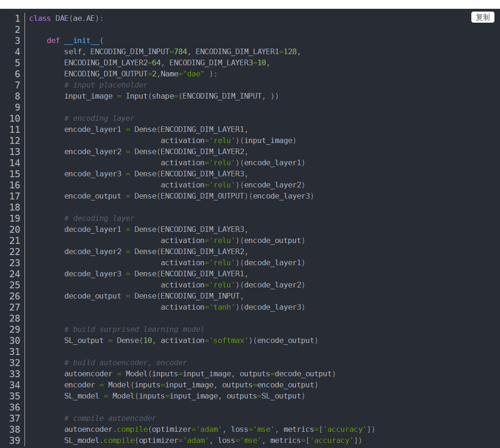
Task: Click 'activation='relu')(encode_layer2)' line
Action: pyautogui.click(x=233, y=185)
